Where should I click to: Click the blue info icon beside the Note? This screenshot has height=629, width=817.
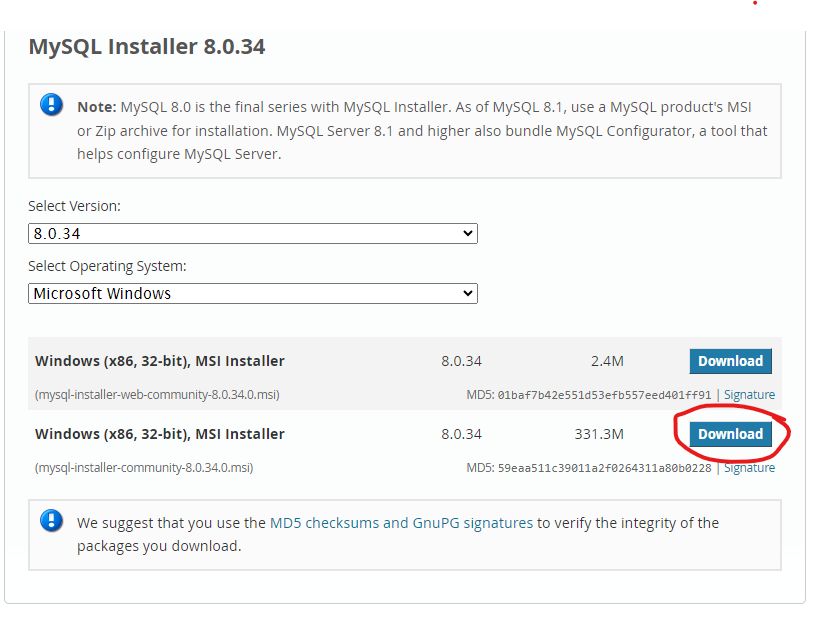pos(52,105)
